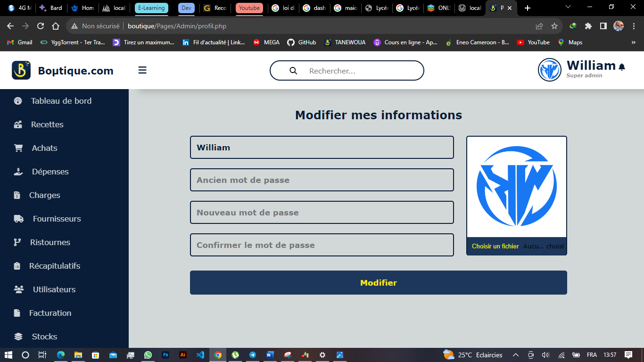Click the profile picture preview thumbnail
The width and height of the screenshot is (644, 362).
516,187
